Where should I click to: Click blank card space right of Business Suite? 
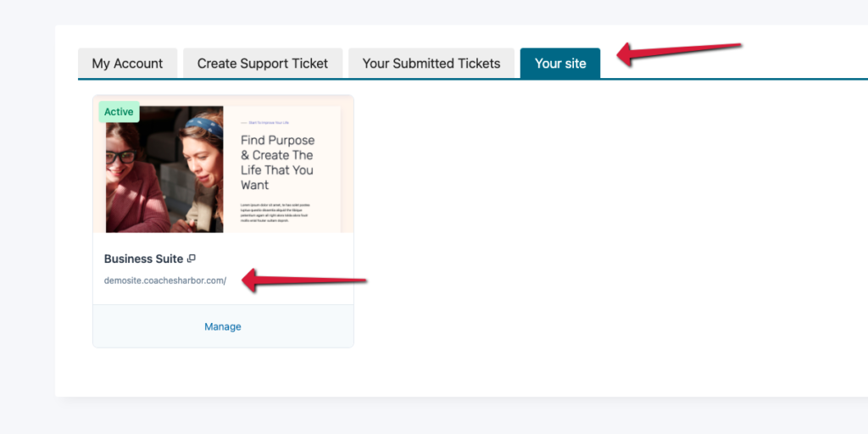[x=280, y=259]
